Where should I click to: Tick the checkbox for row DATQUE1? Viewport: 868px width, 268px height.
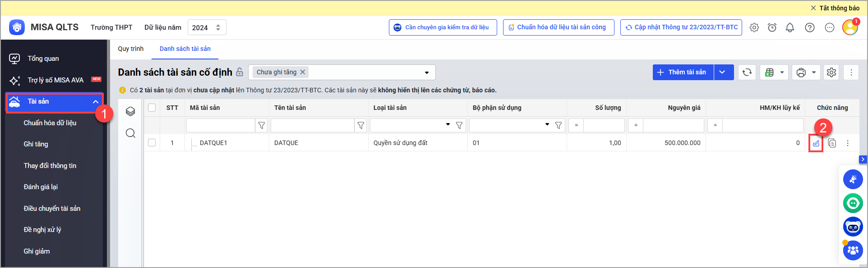(152, 143)
